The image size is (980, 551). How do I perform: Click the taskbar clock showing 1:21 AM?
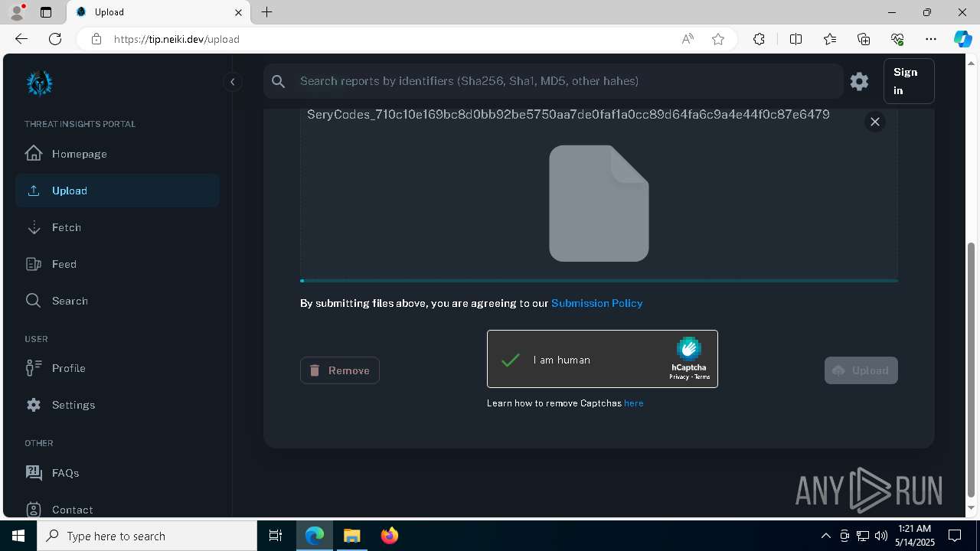[x=914, y=536]
